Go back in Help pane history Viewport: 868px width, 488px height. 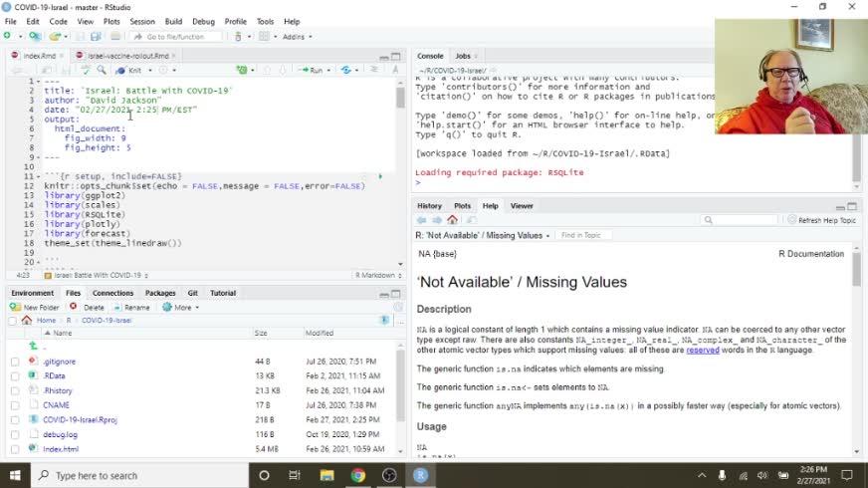click(x=422, y=220)
